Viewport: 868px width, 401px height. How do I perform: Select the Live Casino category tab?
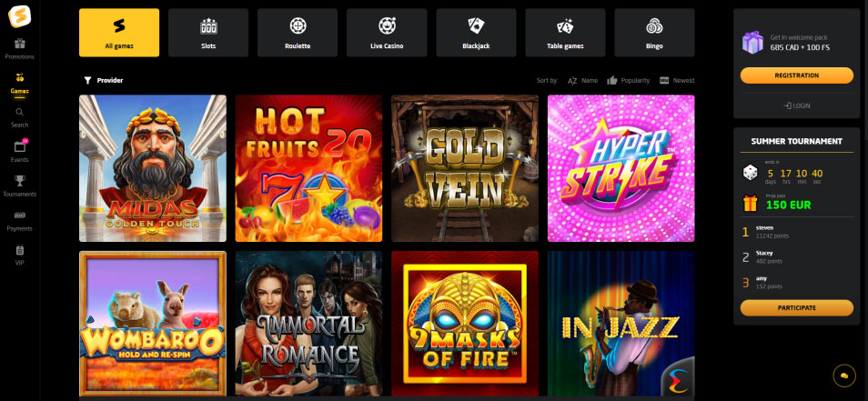(x=387, y=33)
